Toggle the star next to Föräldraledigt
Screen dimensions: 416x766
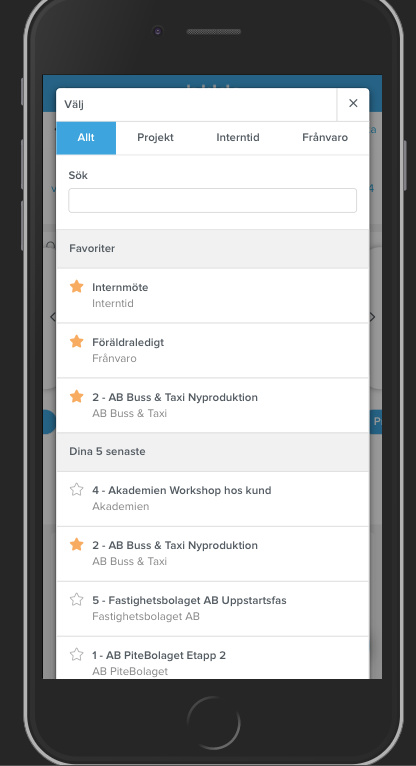click(x=76, y=341)
